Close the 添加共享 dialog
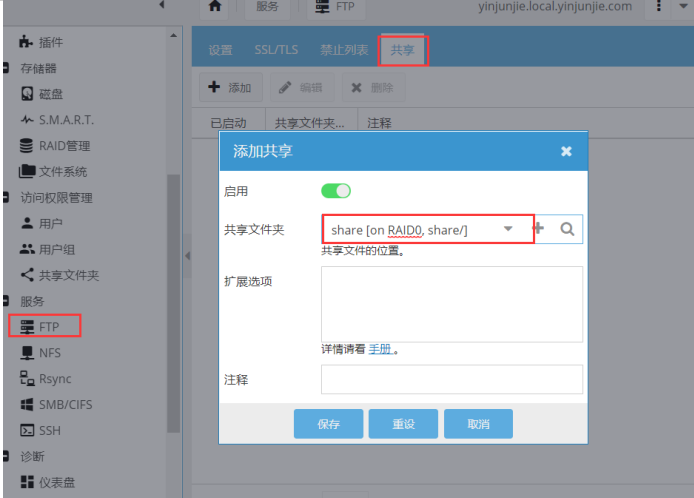This screenshot has height=498, width=694. [566, 151]
